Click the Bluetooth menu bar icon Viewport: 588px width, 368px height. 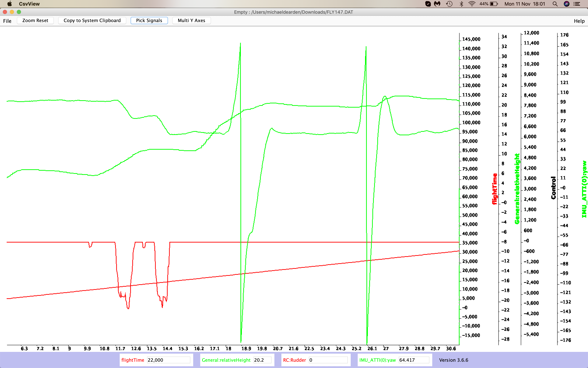pyautogui.click(x=461, y=4)
